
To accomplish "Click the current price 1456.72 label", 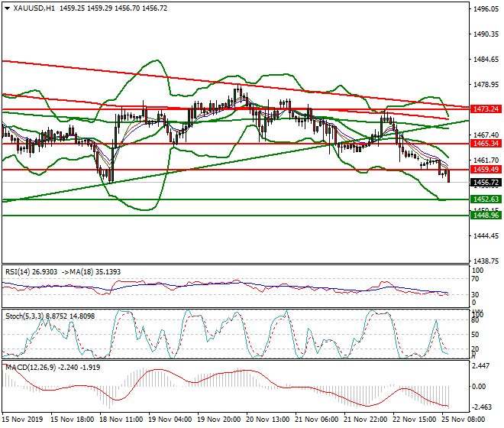I will pyautogui.click(x=486, y=183).
